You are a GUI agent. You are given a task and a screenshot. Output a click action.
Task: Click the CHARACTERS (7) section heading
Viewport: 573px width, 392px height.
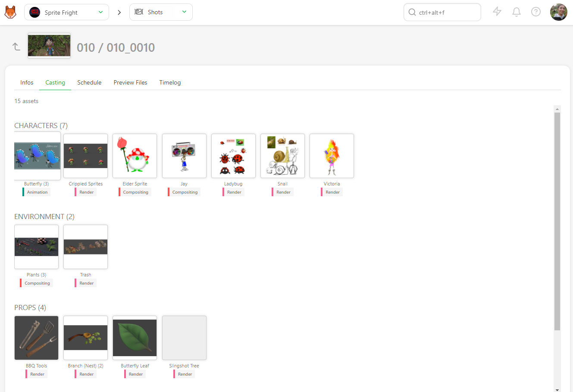point(41,125)
